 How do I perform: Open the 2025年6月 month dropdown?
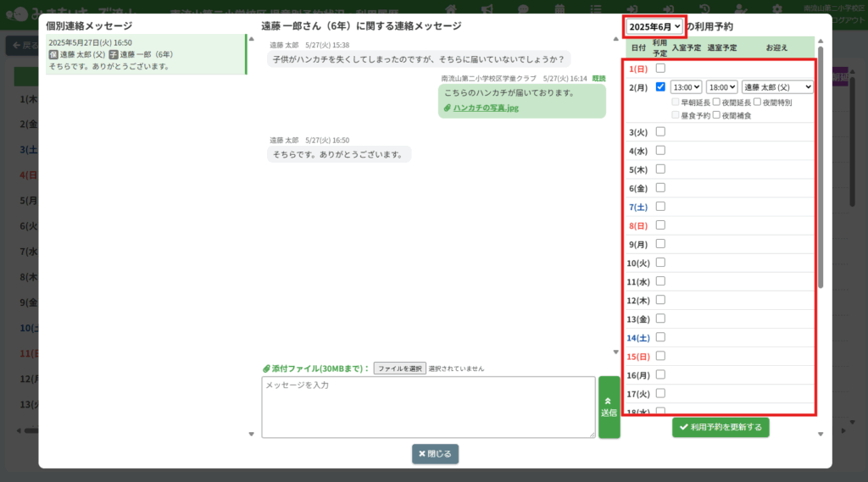[655, 27]
